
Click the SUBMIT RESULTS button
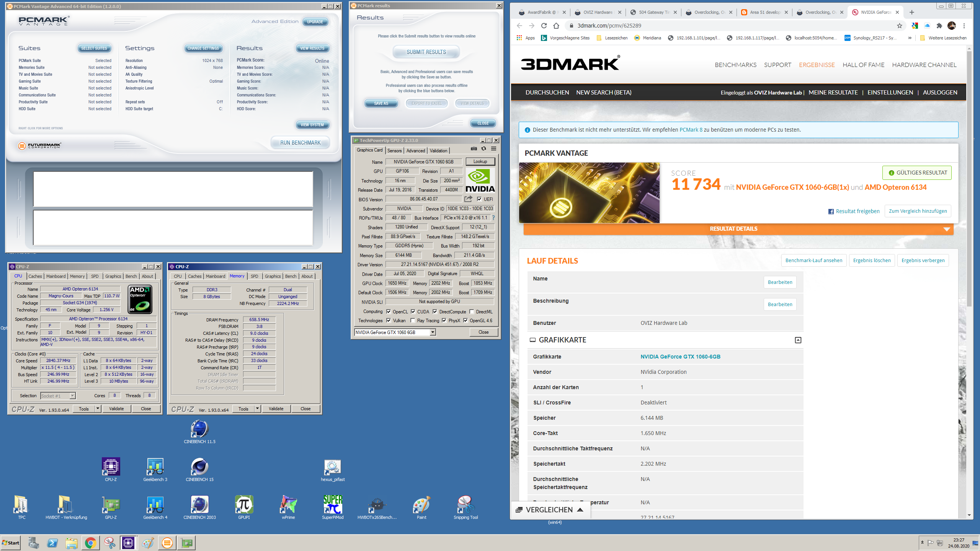click(426, 52)
